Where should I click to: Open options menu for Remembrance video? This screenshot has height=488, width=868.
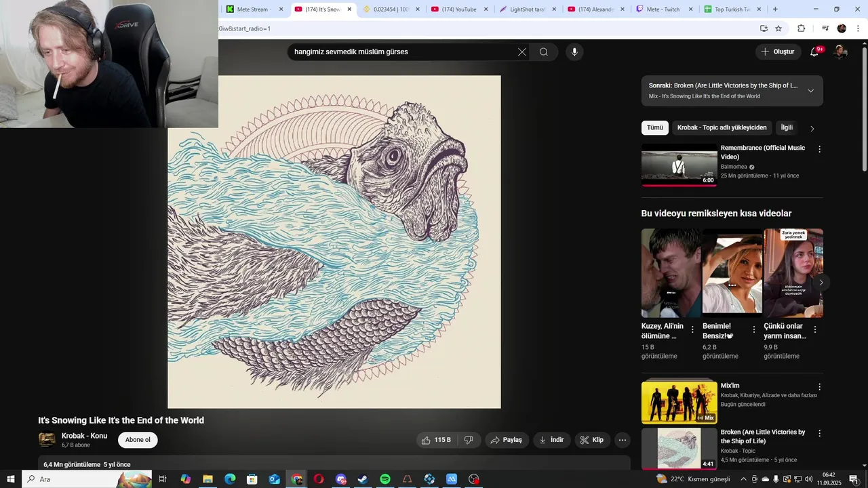[819, 149]
